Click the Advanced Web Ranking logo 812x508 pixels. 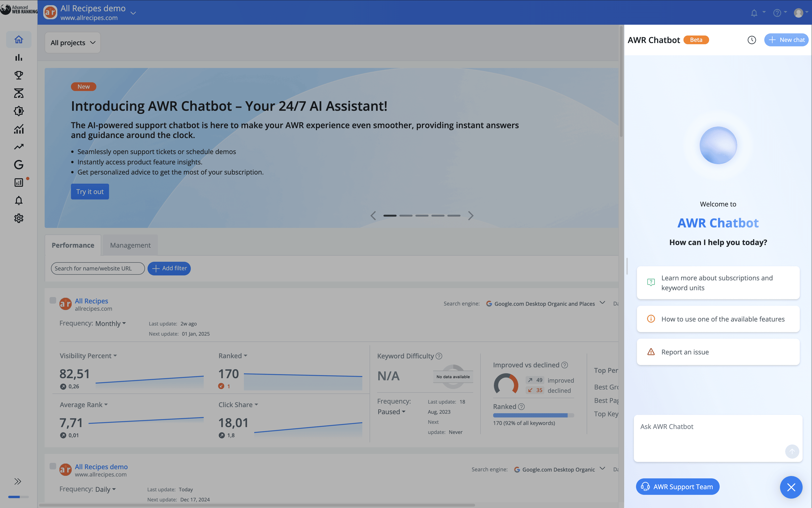[19, 9]
